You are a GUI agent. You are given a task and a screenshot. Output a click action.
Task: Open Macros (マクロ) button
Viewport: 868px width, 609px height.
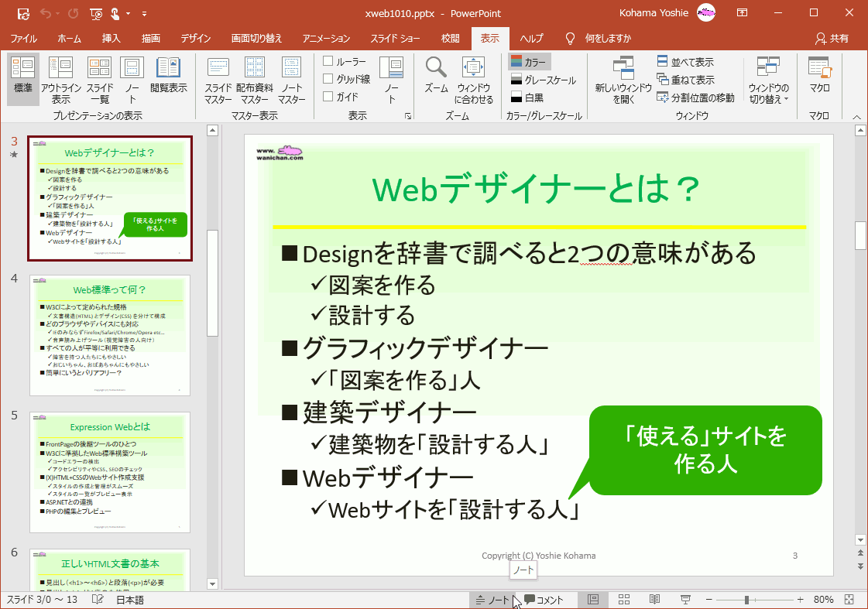[x=819, y=74]
